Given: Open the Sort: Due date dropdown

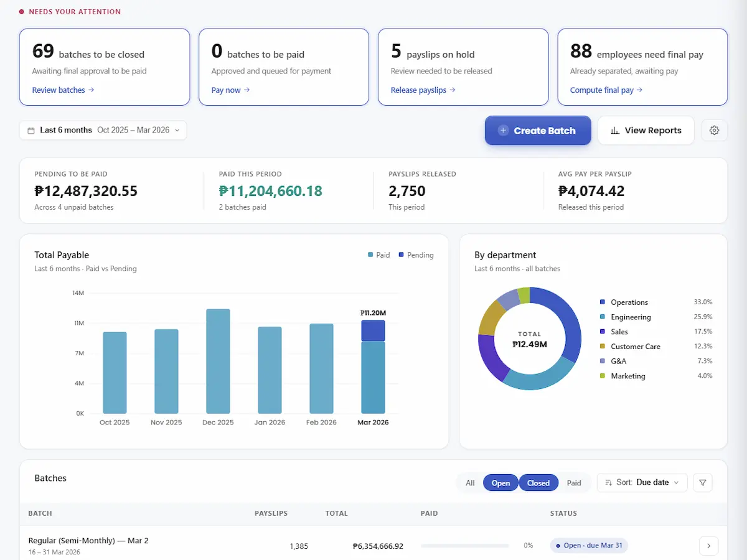Looking at the screenshot, I should tap(642, 482).
